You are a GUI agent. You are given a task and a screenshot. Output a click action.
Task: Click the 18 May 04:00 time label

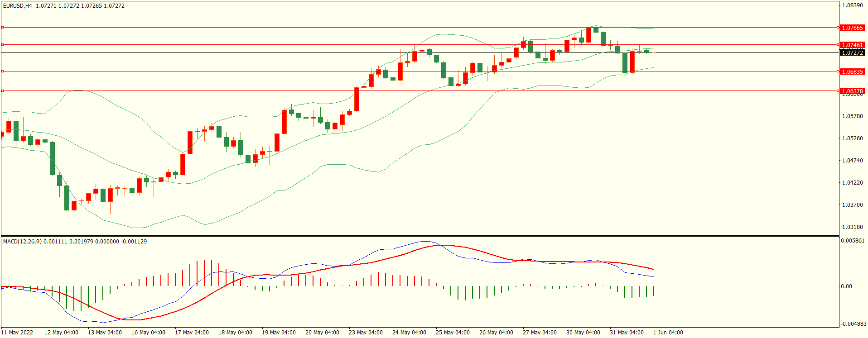235,333
